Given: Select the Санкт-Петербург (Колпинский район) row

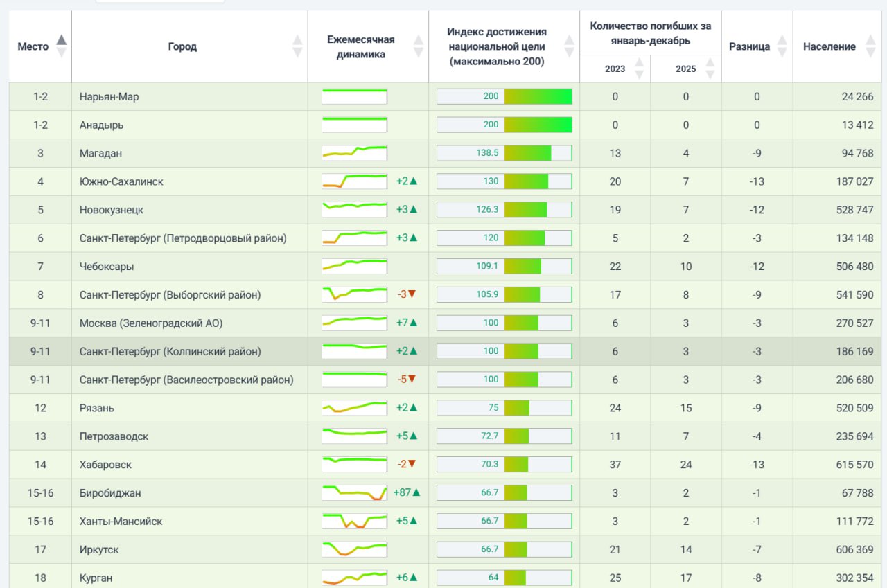Looking at the screenshot, I should click(x=445, y=351).
